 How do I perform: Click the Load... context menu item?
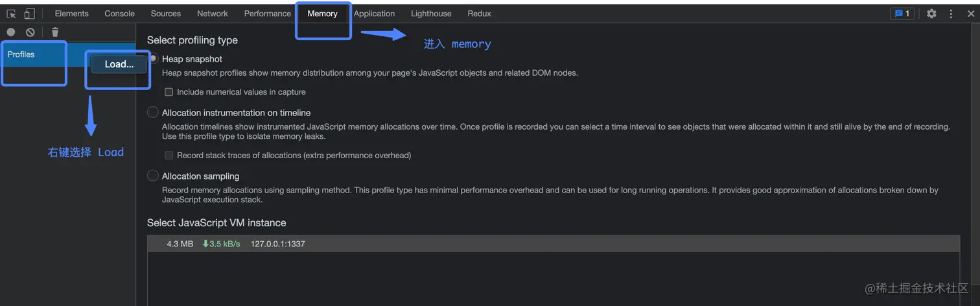tap(119, 64)
